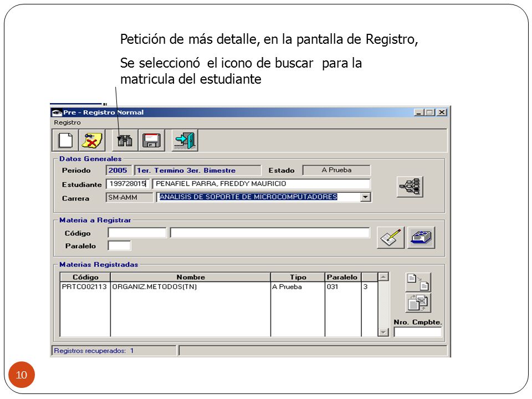Click the lower stacked documents icon
Viewport: 532px width, 399px height.
418,303
